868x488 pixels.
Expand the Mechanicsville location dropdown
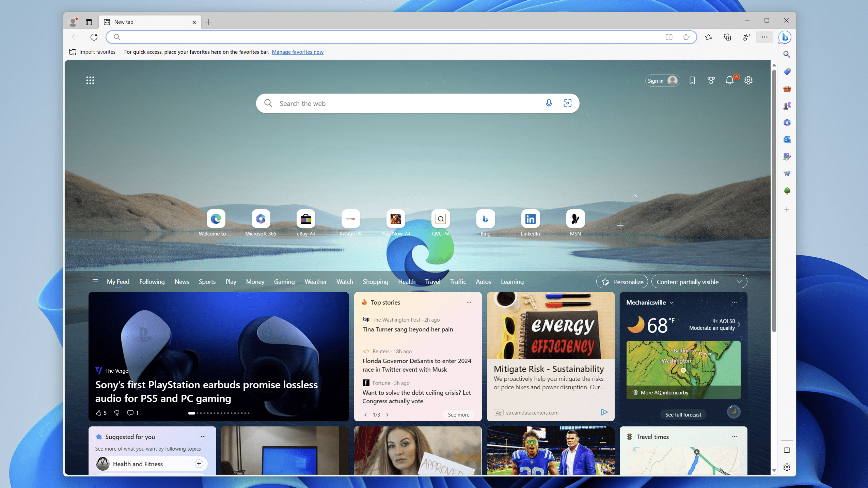[x=672, y=303]
